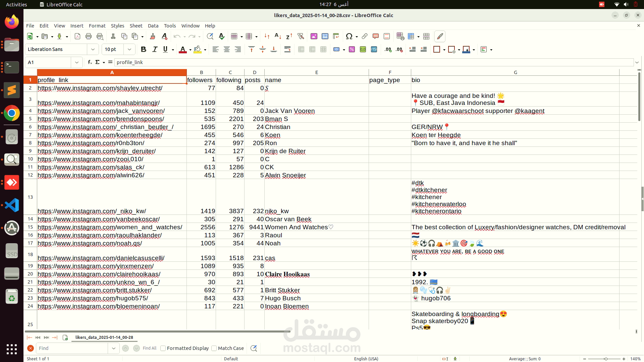Open the font size dropdown

point(129,50)
